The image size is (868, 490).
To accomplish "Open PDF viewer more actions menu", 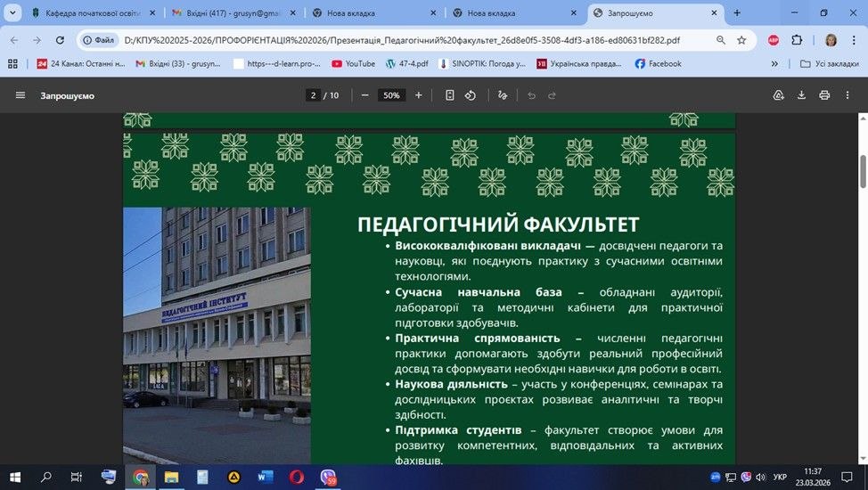I will (848, 95).
